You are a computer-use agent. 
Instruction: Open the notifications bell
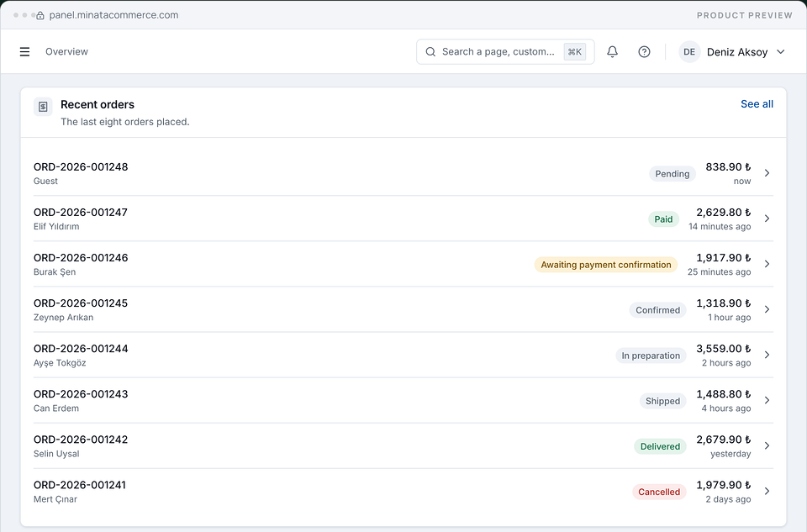pyautogui.click(x=612, y=51)
